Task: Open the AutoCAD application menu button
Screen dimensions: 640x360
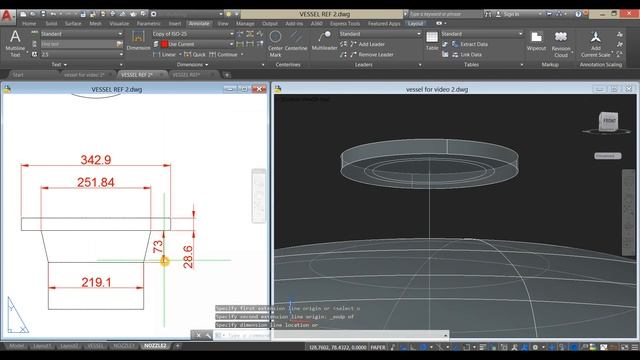Action: coord(7,16)
